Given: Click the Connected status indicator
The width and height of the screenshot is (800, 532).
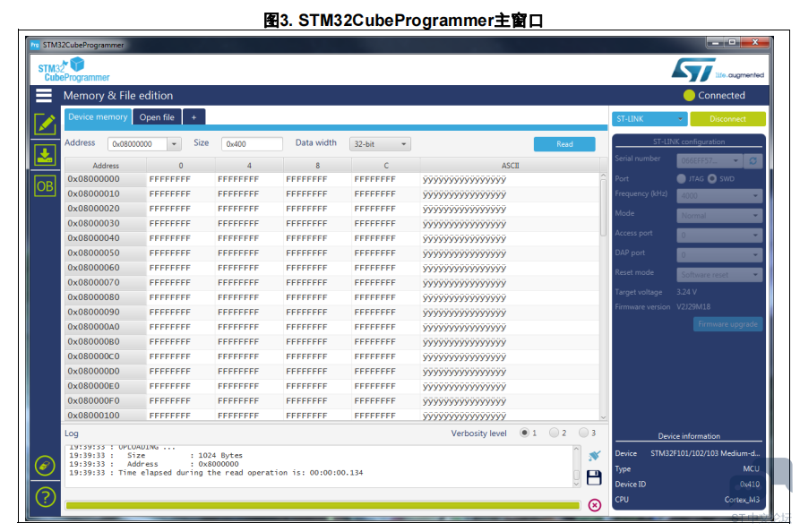Looking at the screenshot, I should [714, 95].
